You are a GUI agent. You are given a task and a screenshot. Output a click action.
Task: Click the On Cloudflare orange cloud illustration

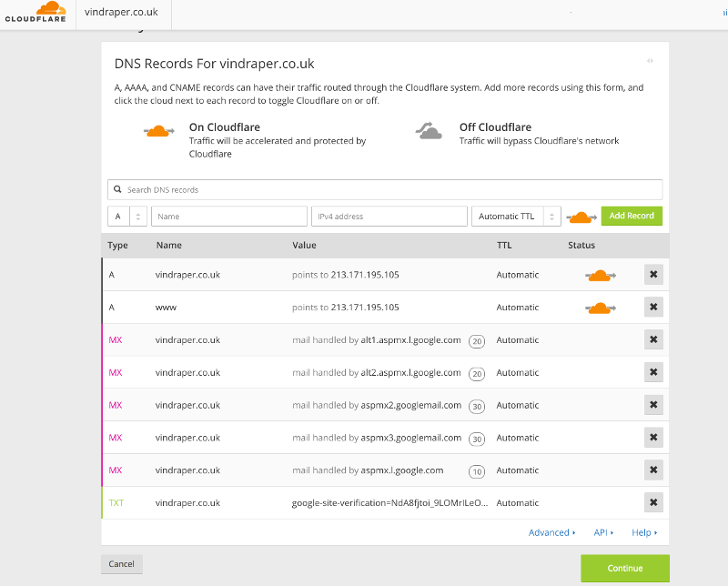point(157,131)
